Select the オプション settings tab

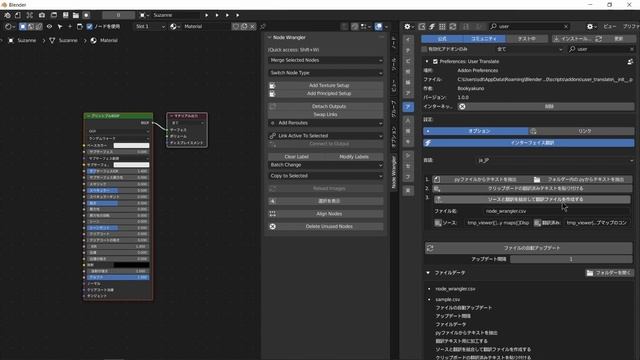point(476,131)
